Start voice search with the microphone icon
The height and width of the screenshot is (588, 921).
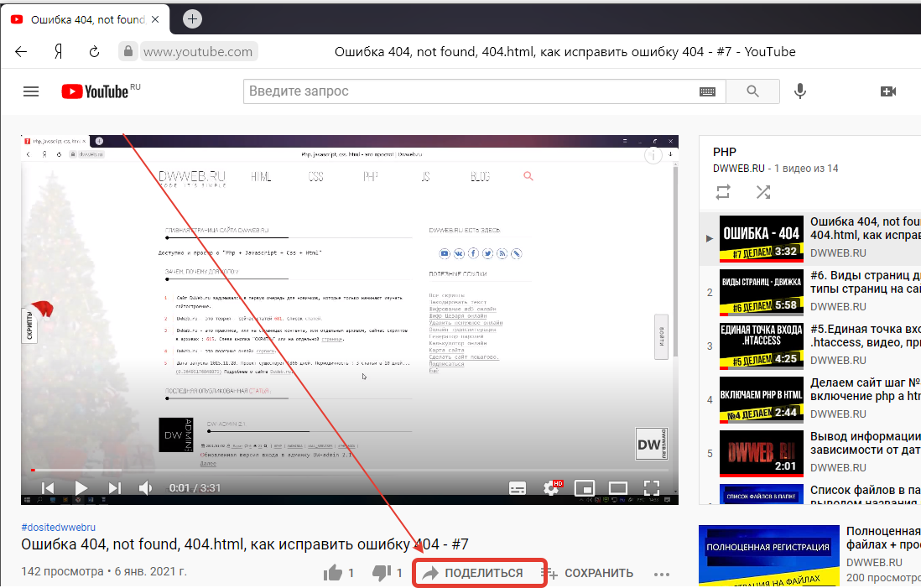pos(800,91)
